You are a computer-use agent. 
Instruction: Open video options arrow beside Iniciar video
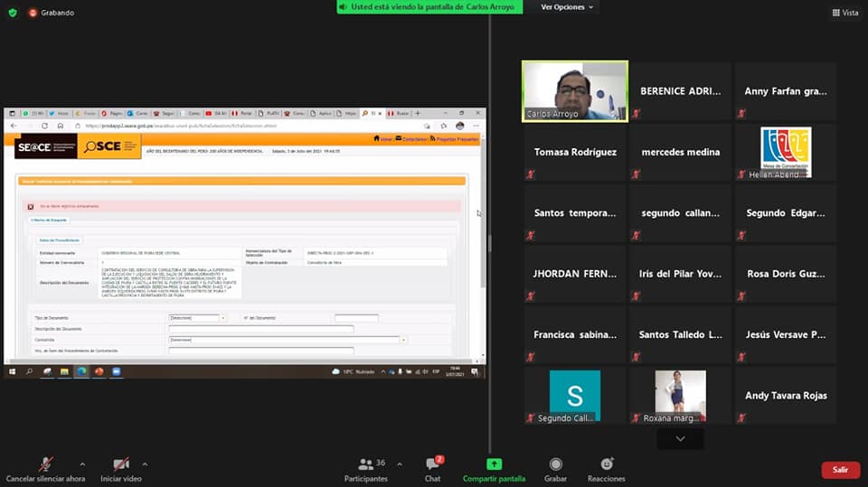[x=145, y=464]
